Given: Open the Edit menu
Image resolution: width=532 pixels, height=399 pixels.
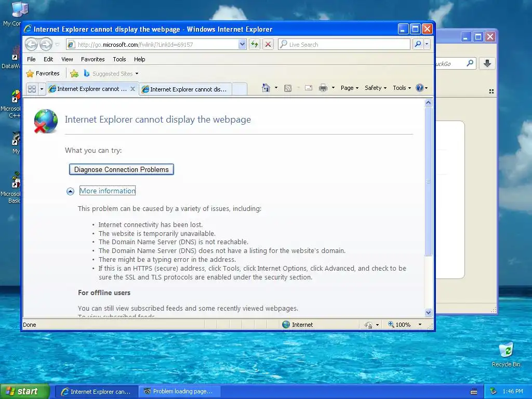Looking at the screenshot, I should [48, 59].
